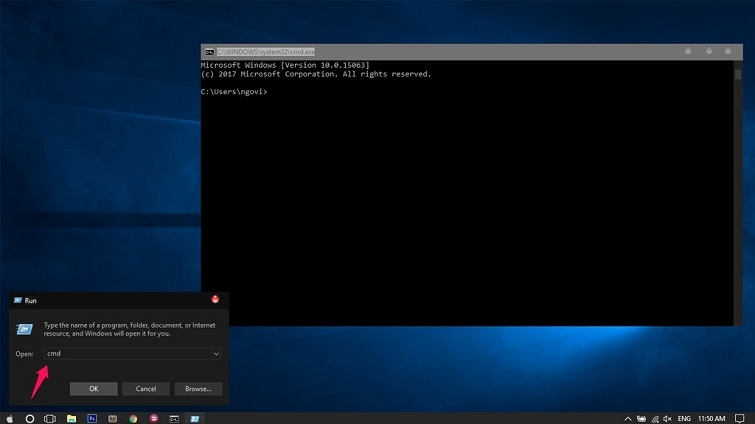Open the Wi-Fi network tray icon

click(x=656, y=417)
